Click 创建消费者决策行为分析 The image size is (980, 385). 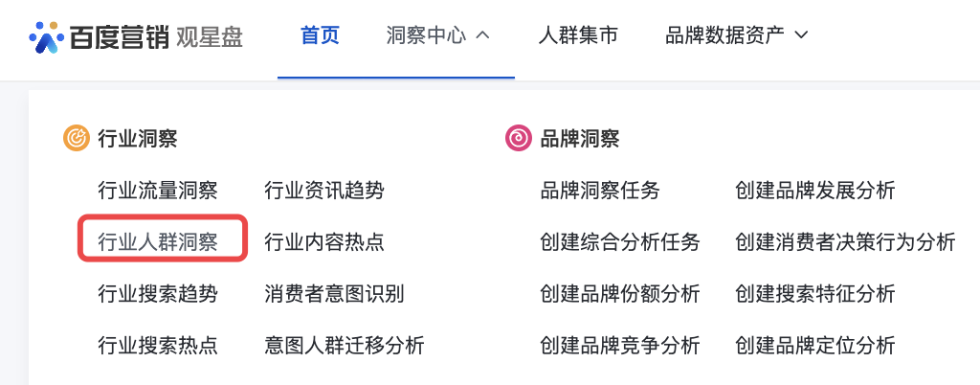(845, 242)
